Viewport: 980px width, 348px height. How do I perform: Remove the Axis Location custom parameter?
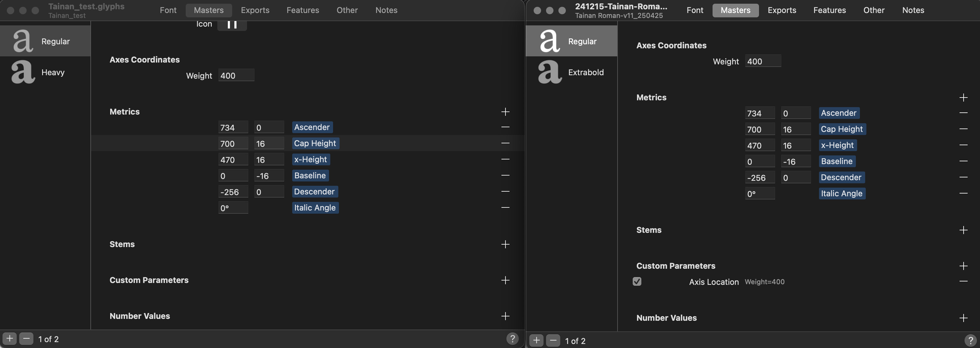tap(963, 281)
